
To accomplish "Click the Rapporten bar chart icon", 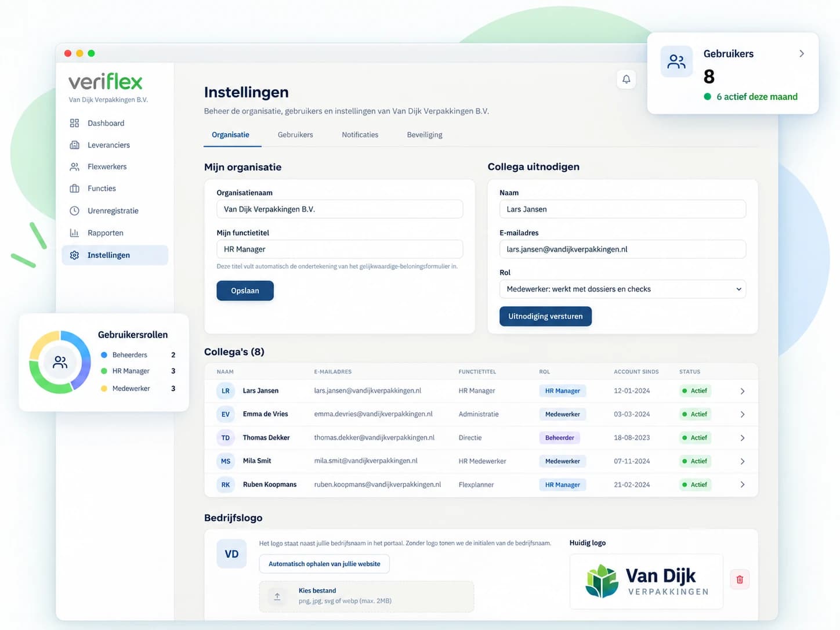I will click(x=74, y=233).
